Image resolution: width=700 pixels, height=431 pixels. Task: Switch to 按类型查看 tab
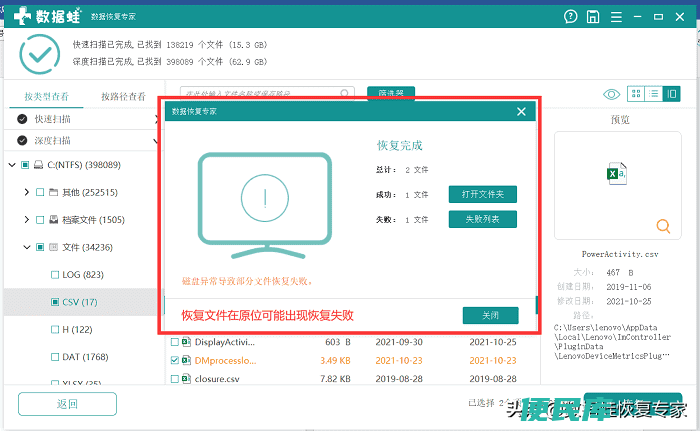coord(46,96)
